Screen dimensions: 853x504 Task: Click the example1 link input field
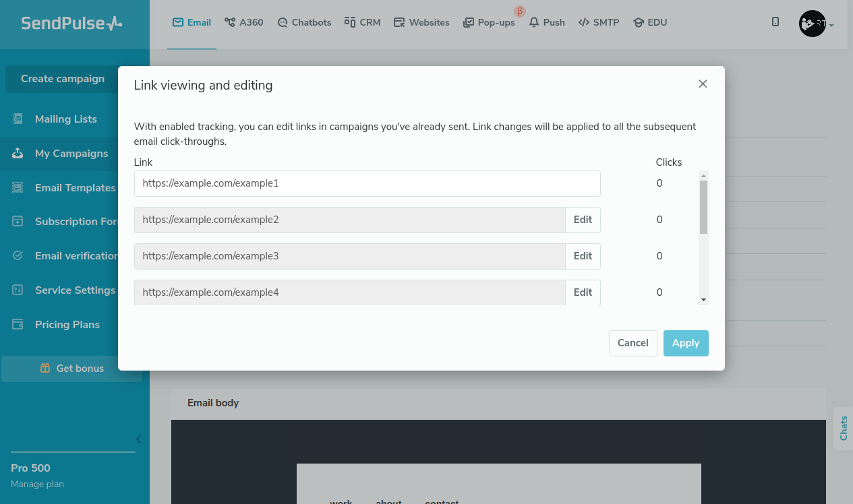click(x=367, y=183)
